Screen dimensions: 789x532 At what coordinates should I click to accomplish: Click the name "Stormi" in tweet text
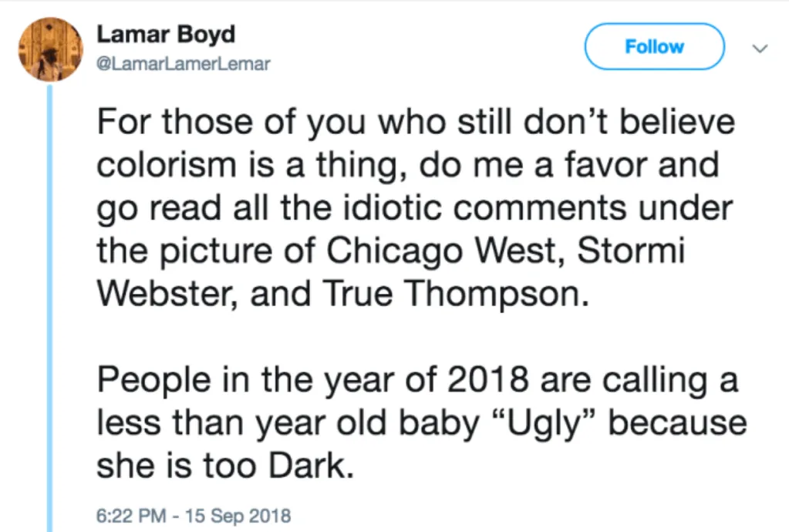tap(630, 250)
